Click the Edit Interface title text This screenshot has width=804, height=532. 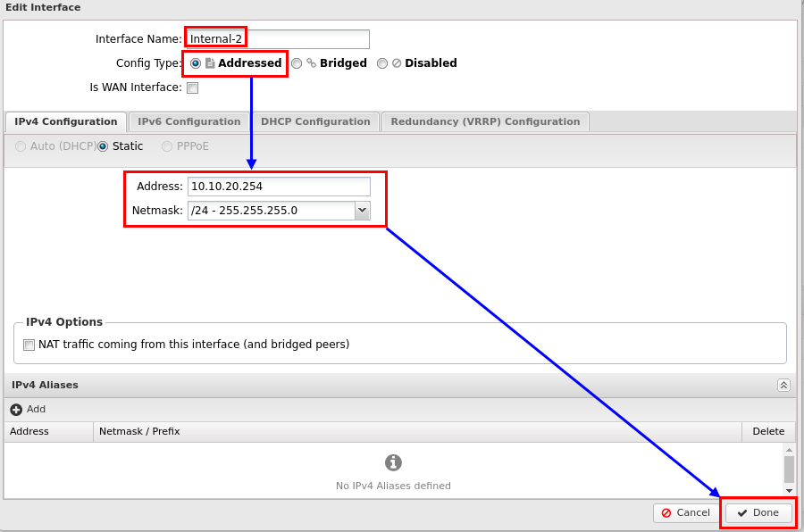point(43,8)
